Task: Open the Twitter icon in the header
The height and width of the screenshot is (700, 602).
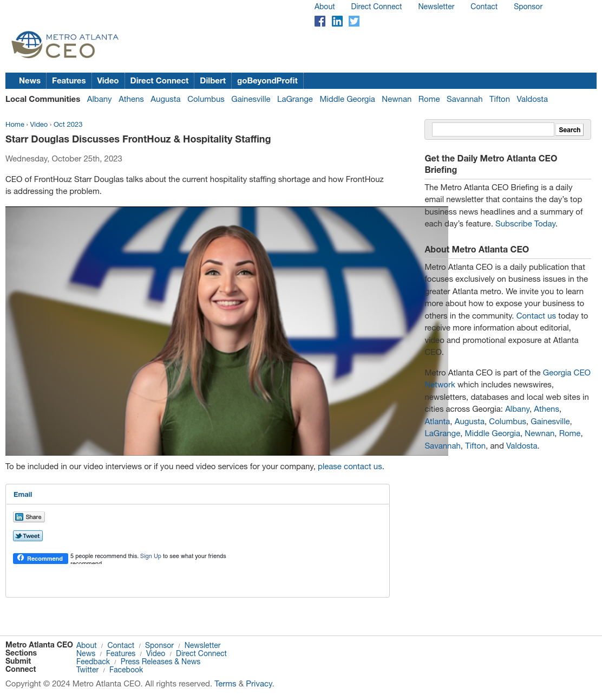Action: (354, 21)
